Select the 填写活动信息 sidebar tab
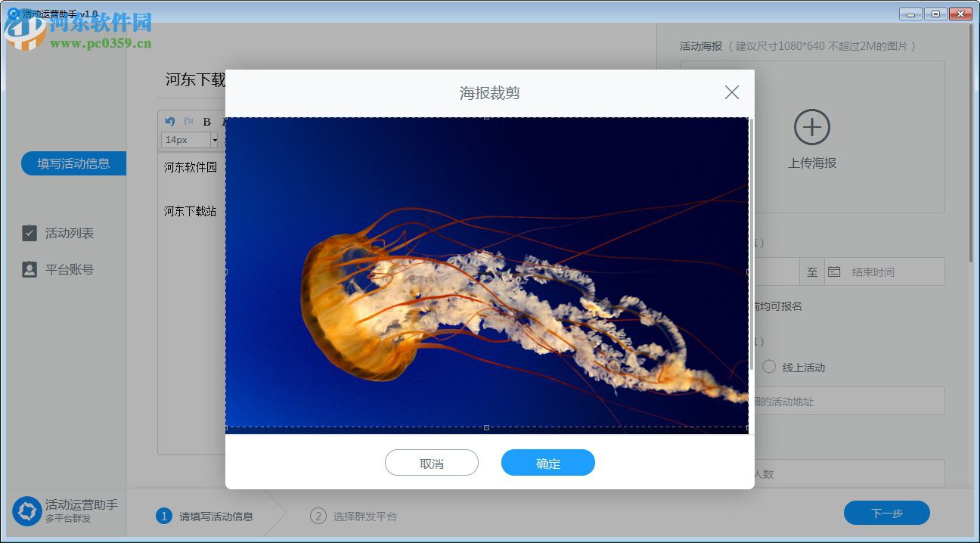This screenshot has height=543, width=980. pyautogui.click(x=73, y=163)
